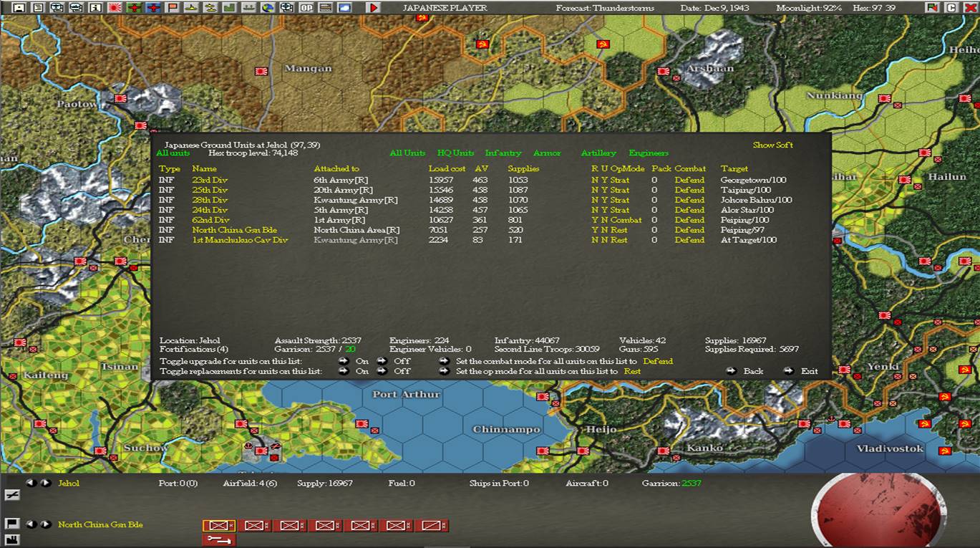
Task: Filter list to Armor units
Action: coord(547,153)
